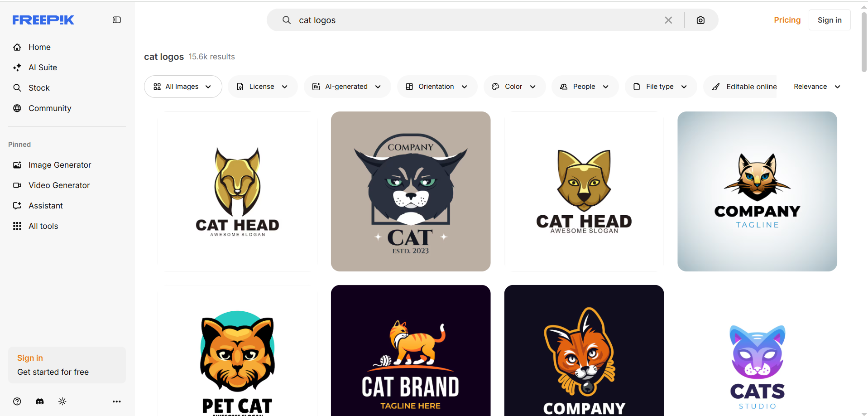Open the Pricing page
The width and height of the screenshot is (868, 416).
[x=787, y=20]
